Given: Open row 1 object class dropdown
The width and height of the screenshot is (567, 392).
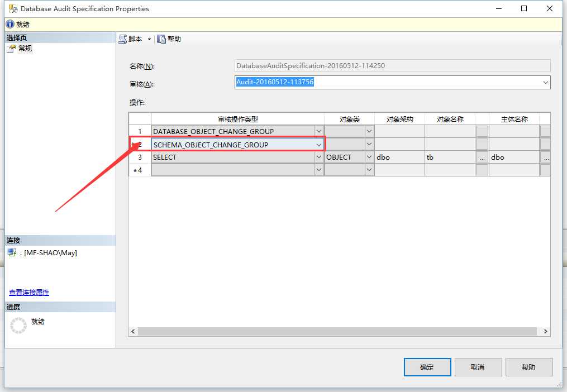Looking at the screenshot, I should pyautogui.click(x=369, y=131).
